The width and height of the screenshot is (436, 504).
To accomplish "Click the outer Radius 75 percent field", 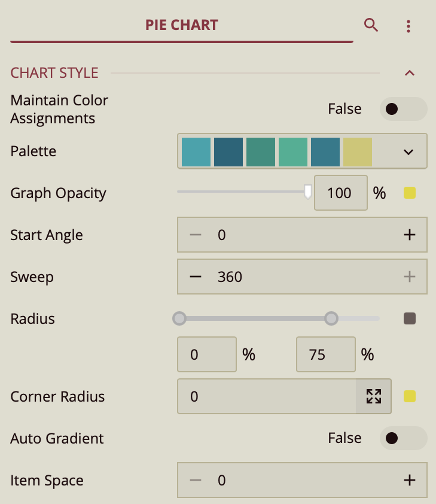I will click(x=326, y=354).
